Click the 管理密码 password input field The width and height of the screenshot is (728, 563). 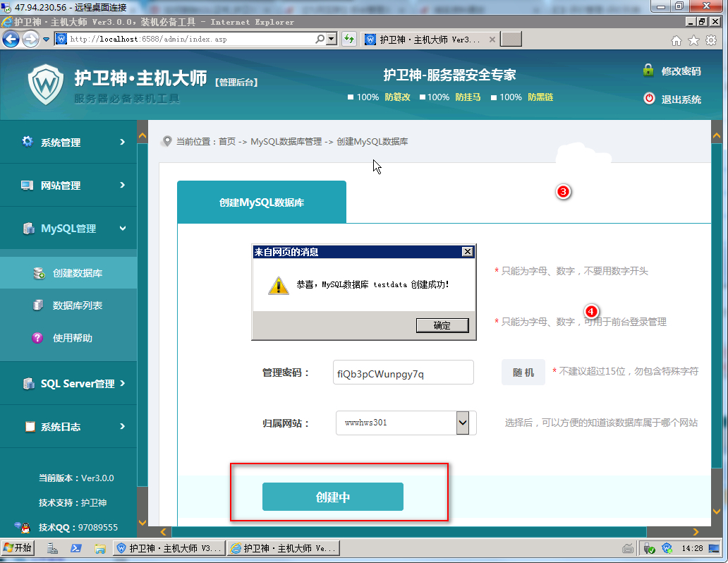pos(403,373)
